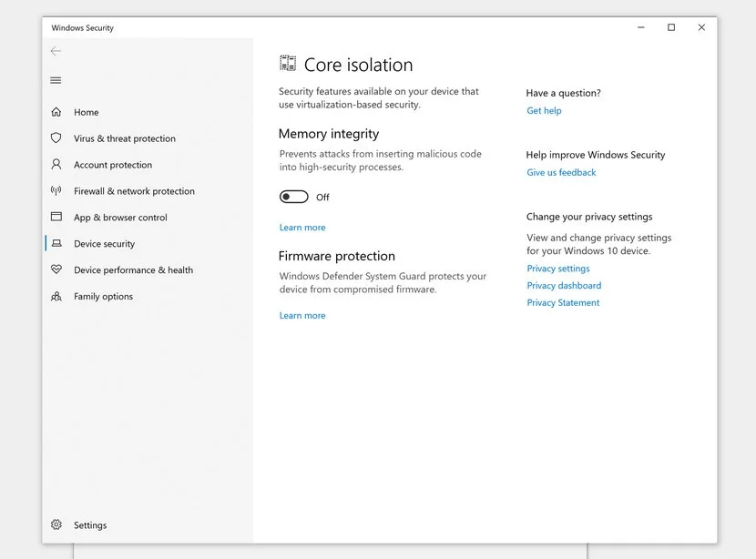Click the App & browser control window icon
The width and height of the screenshot is (756, 559).
(x=56, y=217)
